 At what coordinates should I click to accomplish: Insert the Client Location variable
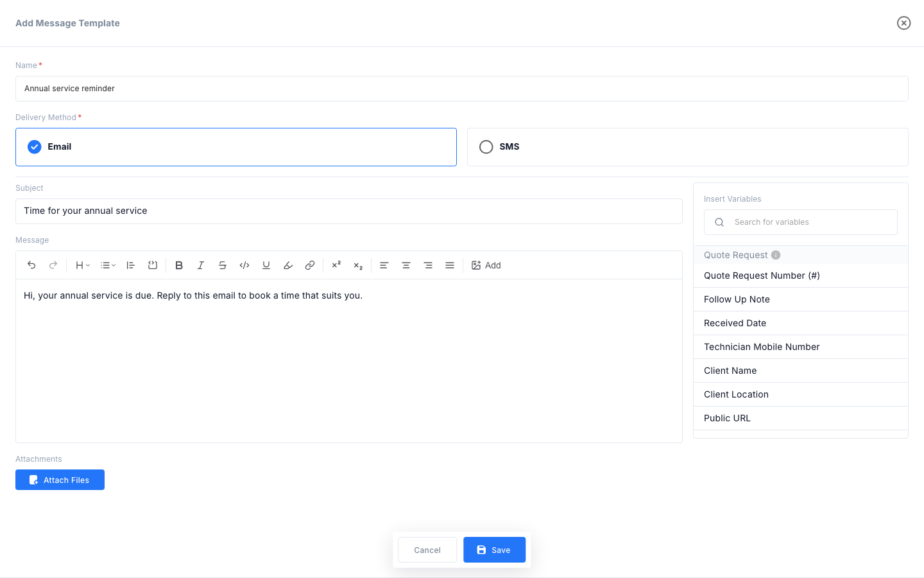click(x=801, y=394)
